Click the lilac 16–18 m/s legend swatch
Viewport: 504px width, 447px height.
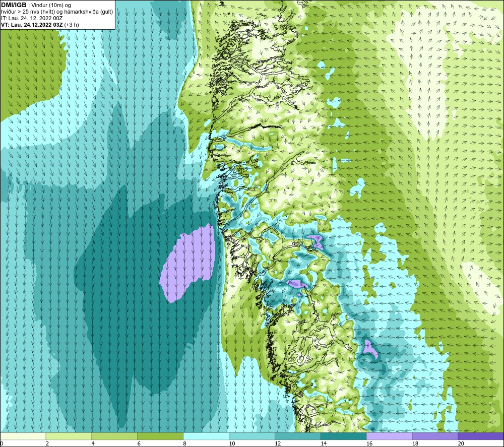click(389, 436)
